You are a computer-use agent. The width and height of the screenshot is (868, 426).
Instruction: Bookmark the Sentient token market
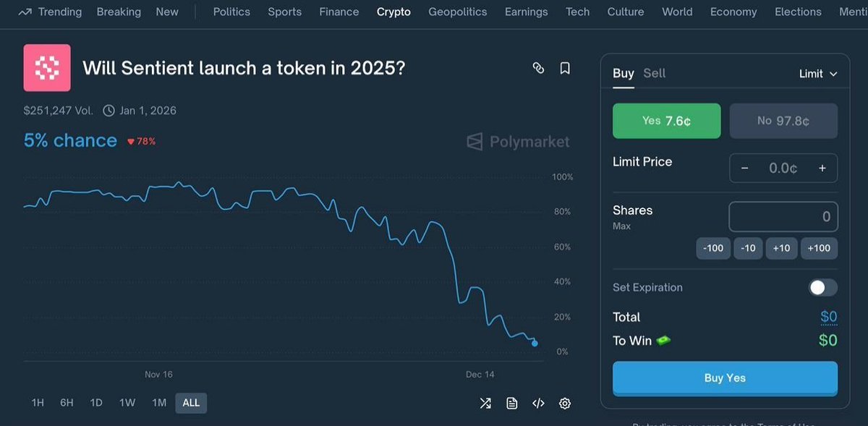coord(565,68)
